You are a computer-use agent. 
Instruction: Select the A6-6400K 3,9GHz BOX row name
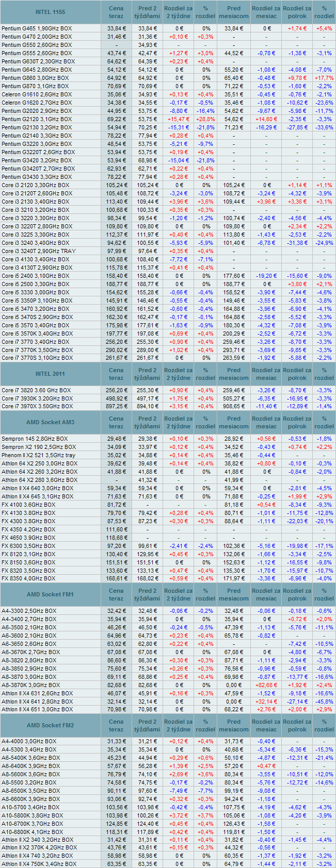tap(31, 766)
